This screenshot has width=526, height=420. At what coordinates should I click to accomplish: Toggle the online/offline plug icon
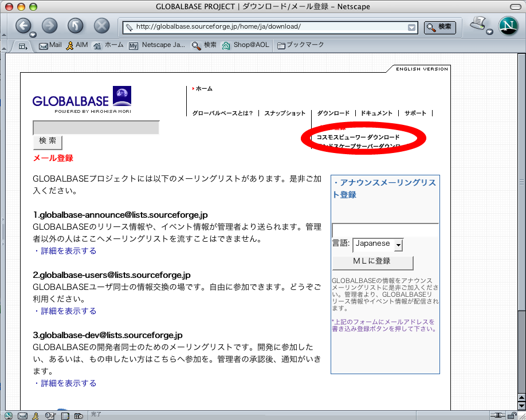[498, 415]
